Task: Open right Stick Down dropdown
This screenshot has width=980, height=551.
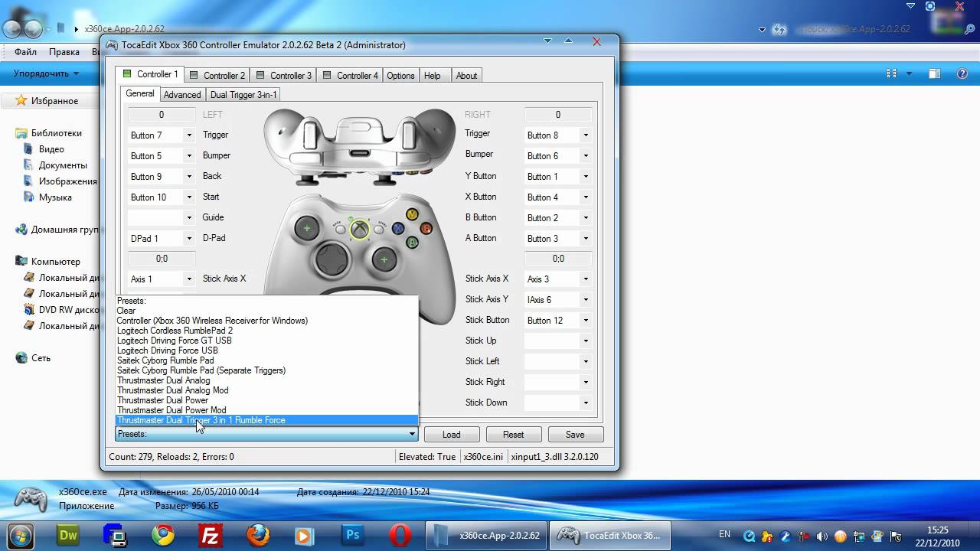Action: (x=586, y=403)
